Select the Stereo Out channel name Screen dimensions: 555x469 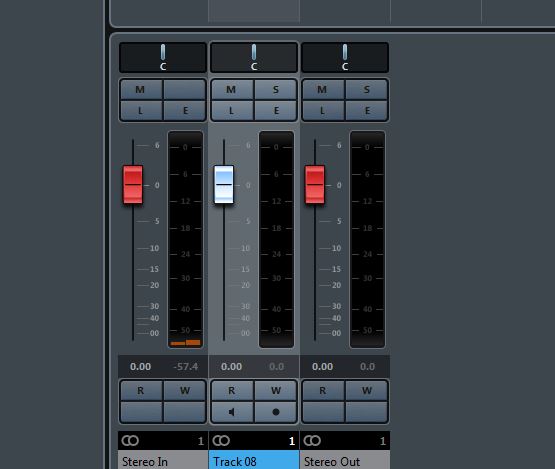345,461
